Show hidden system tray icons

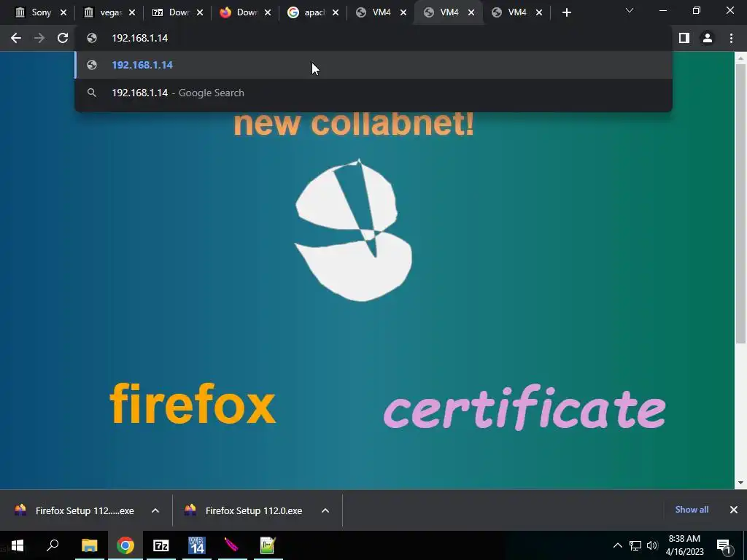[x=617, y=545]
